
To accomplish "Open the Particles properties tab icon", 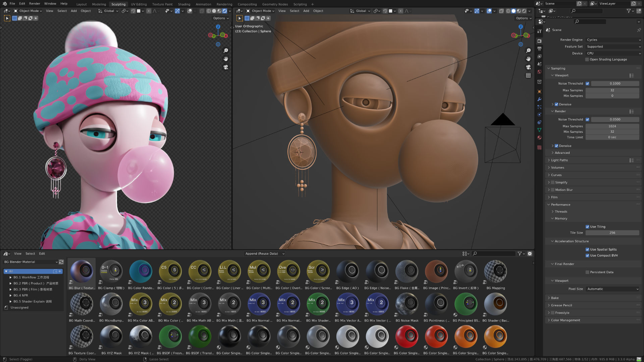I will pyautogui.click(x=539, y=107).
